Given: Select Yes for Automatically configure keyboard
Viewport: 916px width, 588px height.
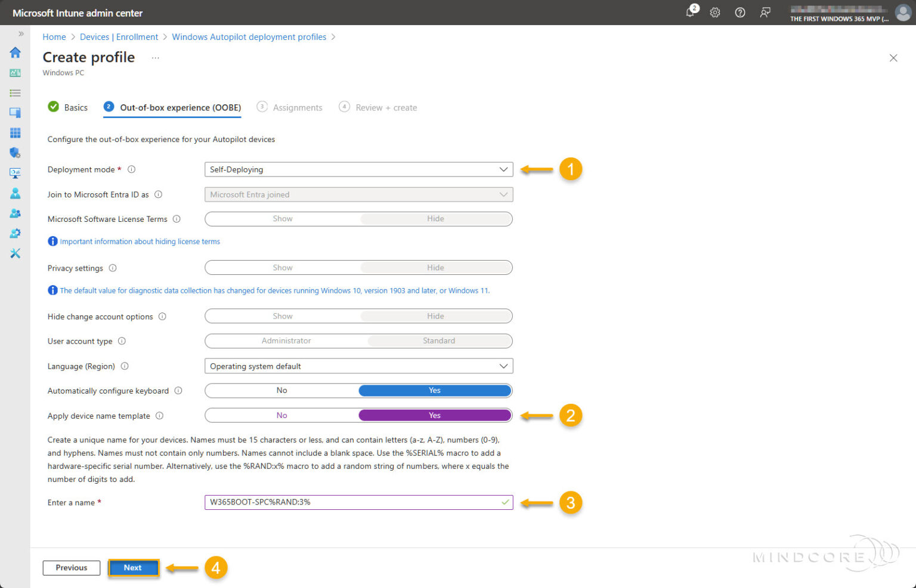Looking at the screenshot, I should [x=435, y=391].
